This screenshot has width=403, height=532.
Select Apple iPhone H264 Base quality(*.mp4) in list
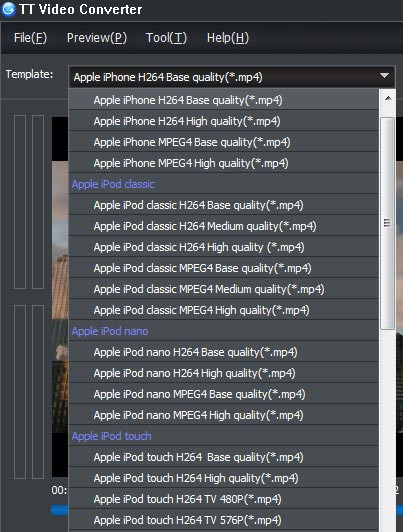[224, 100]
